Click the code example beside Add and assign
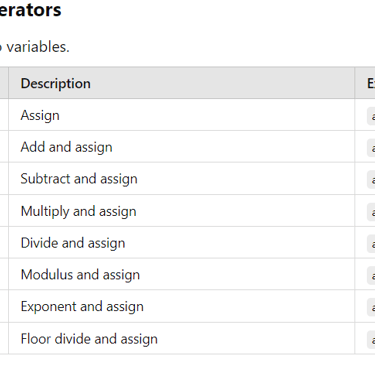375x366 pixels. [371, 148]
